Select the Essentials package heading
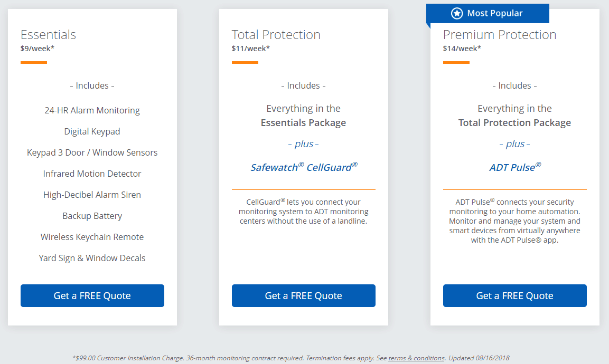 coord(49,35)
